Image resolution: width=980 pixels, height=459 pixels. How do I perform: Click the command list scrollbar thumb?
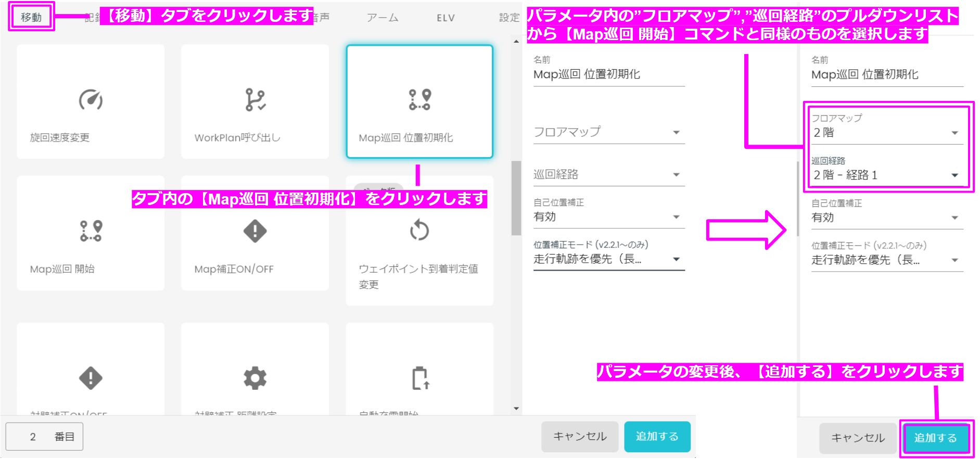point(516,198)
